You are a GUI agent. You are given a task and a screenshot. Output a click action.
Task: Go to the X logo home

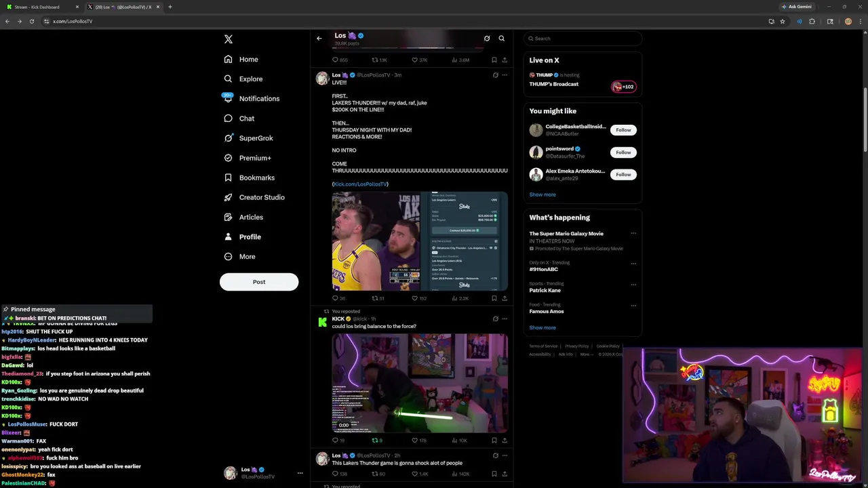tap(229, 39)
